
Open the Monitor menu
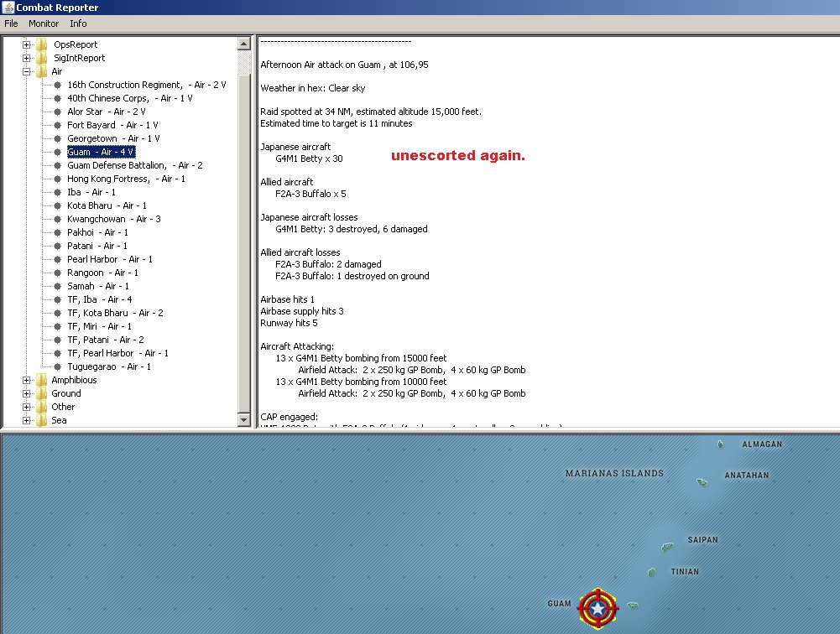[44, 23]
